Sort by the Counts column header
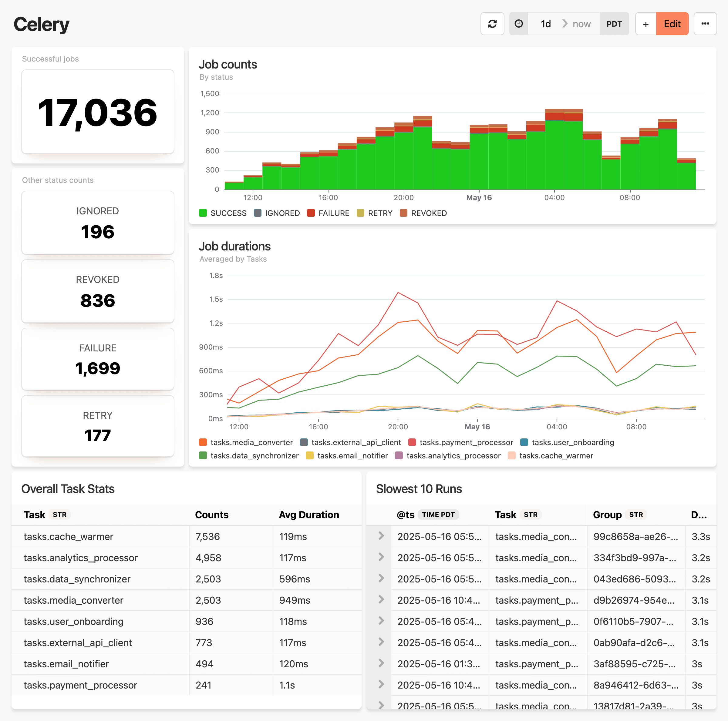This screenshot has width=728, height=721. [x=212, y=515]
